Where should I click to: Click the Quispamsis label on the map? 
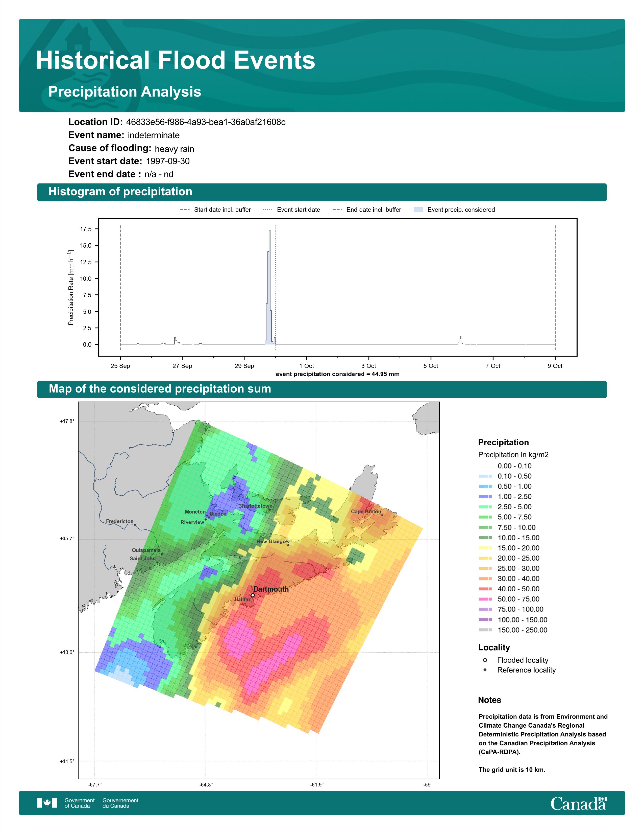[146, 550]
